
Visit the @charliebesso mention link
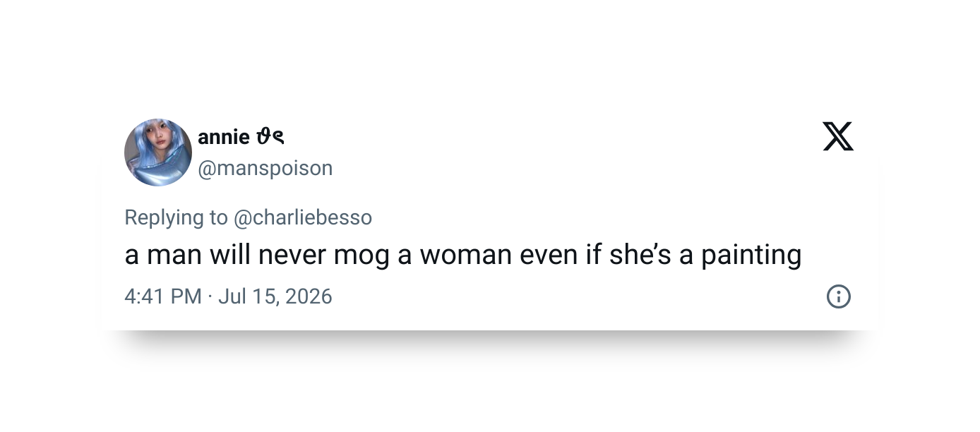coord(302,217)
